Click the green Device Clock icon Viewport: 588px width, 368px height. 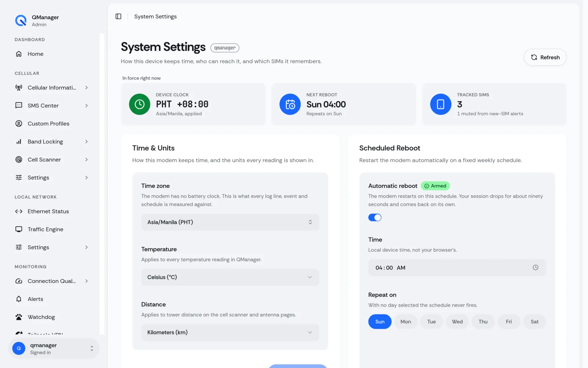pyautogui.click(x=140, y=105)
